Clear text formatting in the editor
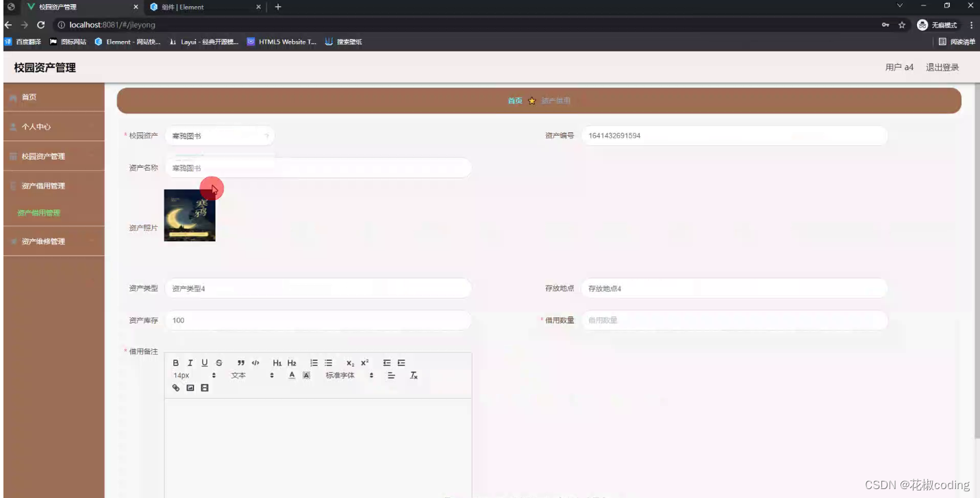The width and height of the screenshot is (980, 498). click(x=414, y=375)
